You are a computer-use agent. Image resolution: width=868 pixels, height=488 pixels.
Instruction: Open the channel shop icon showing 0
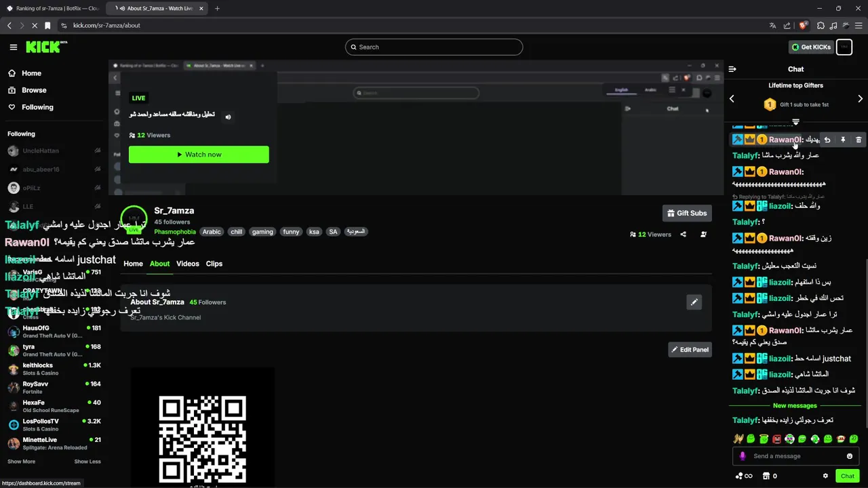coord(770,476)
